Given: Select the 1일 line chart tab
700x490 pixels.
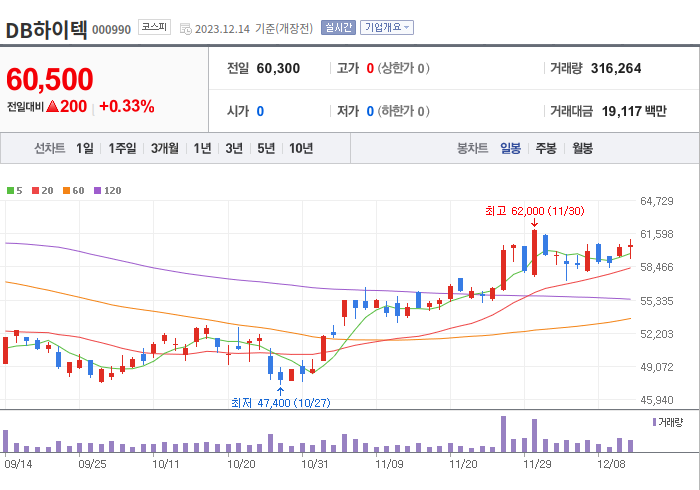Looking at the screenshot, I should point(85,148).
